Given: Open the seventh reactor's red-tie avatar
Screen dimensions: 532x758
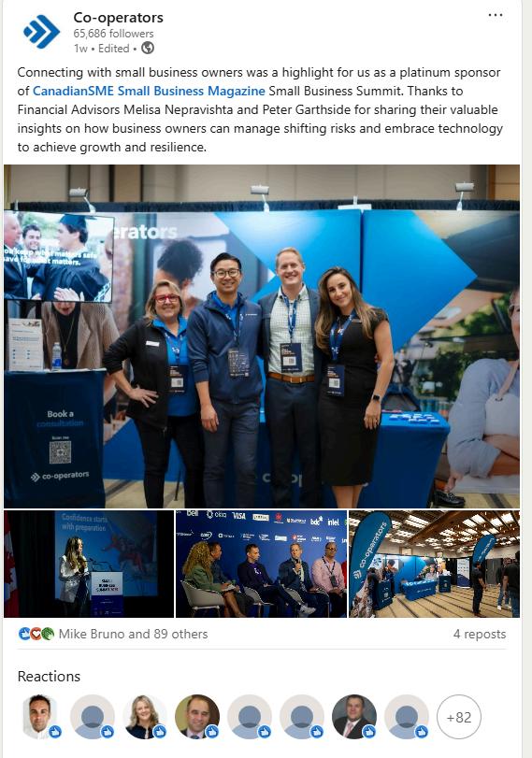Looking at the screenshot, I should point(354,717).
